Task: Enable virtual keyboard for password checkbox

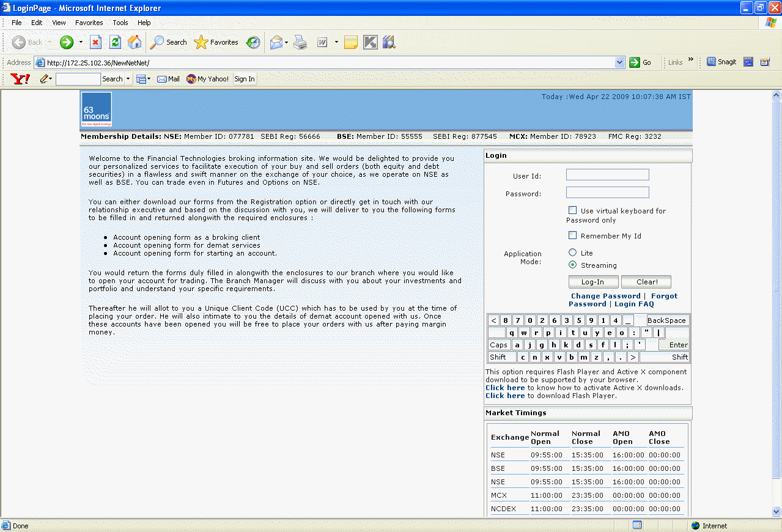Action: (x=573, y=210)
